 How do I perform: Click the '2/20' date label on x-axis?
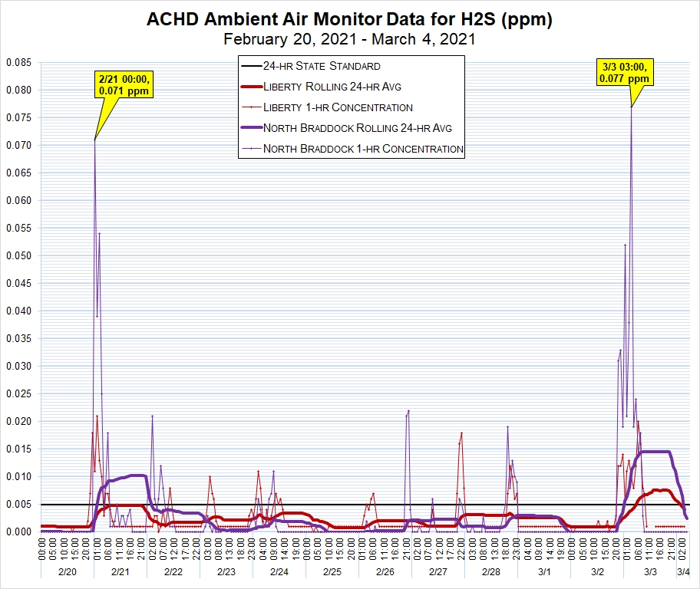[x=68, y=572]
